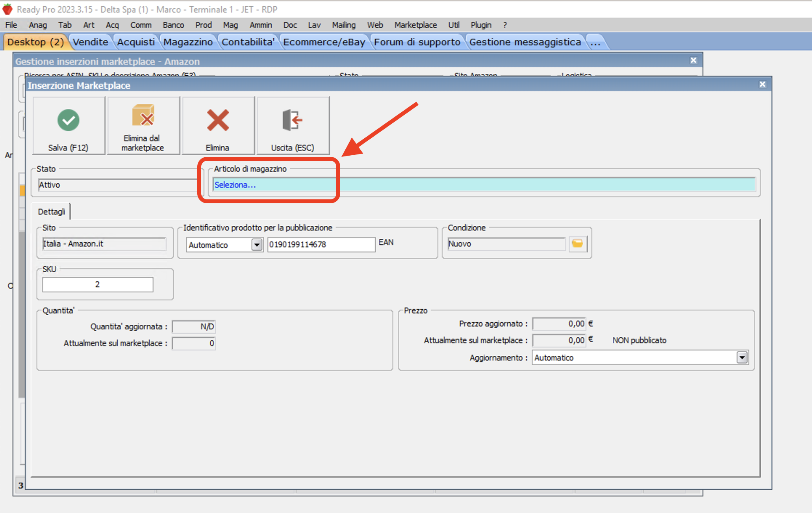Click the Ready Pro strawberry app icon

click(x=7, y=9)
